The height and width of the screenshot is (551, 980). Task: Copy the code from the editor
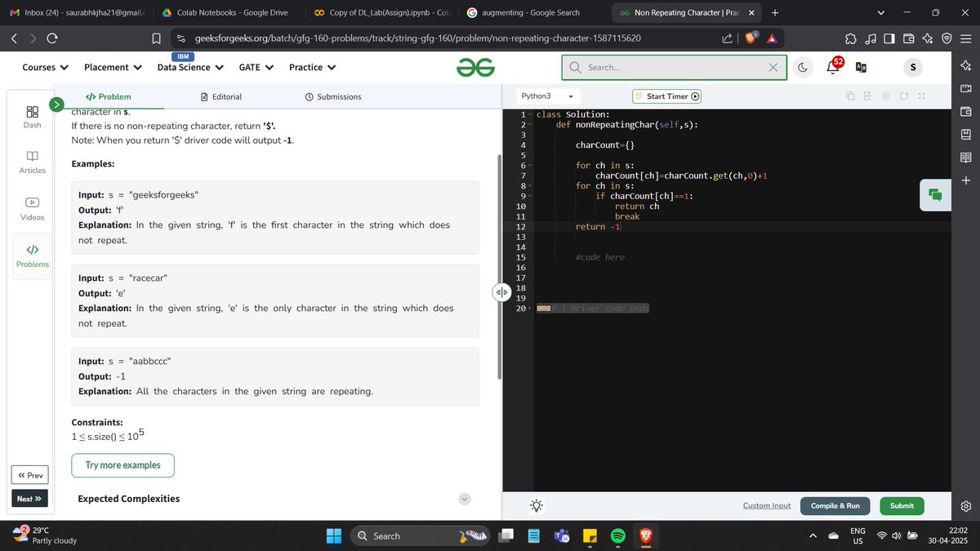[850, 96]
